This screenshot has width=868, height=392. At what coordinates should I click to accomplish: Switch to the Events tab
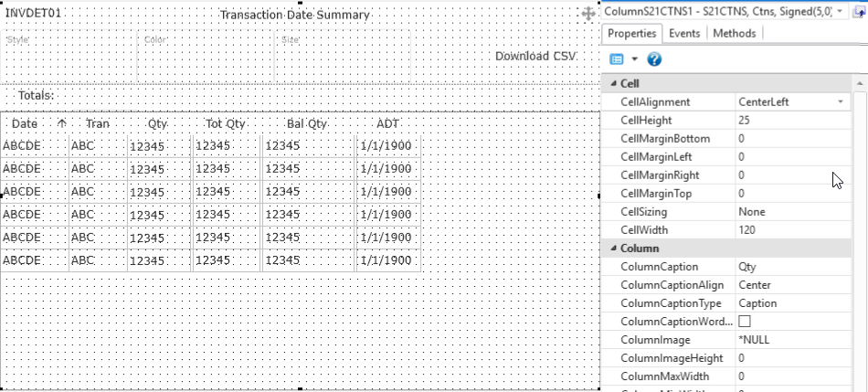684,33
